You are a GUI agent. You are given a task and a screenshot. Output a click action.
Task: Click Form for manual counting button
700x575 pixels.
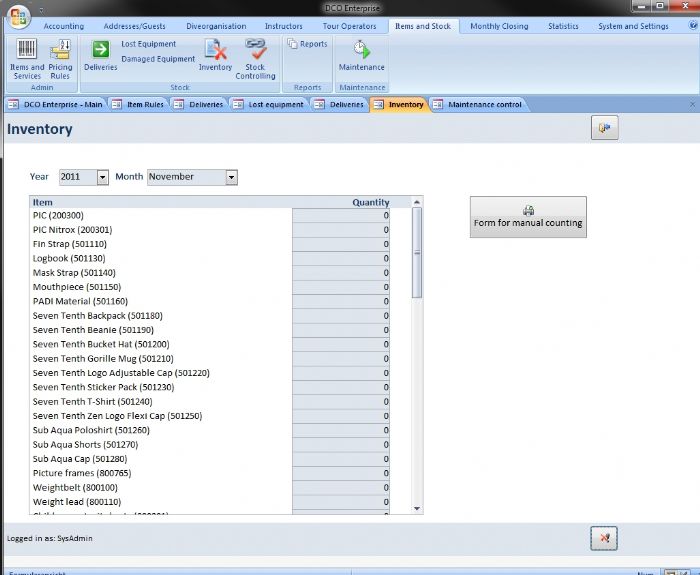[x=528, y=216]
